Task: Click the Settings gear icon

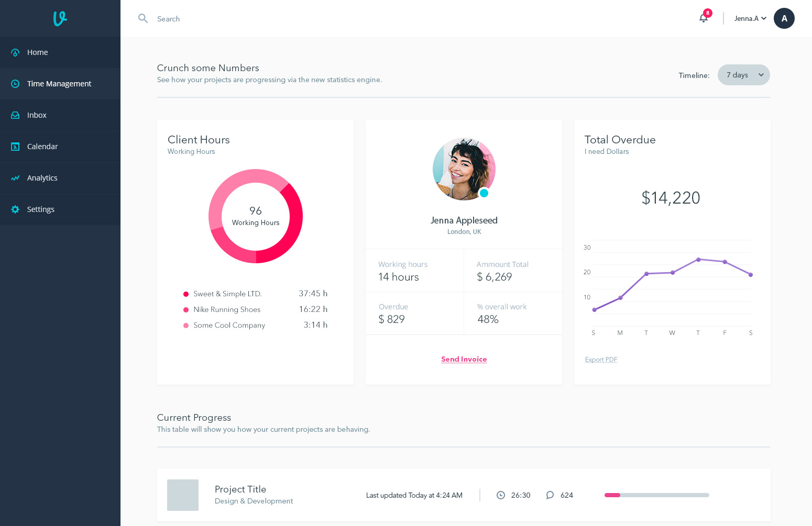Action: click(15, 209)
